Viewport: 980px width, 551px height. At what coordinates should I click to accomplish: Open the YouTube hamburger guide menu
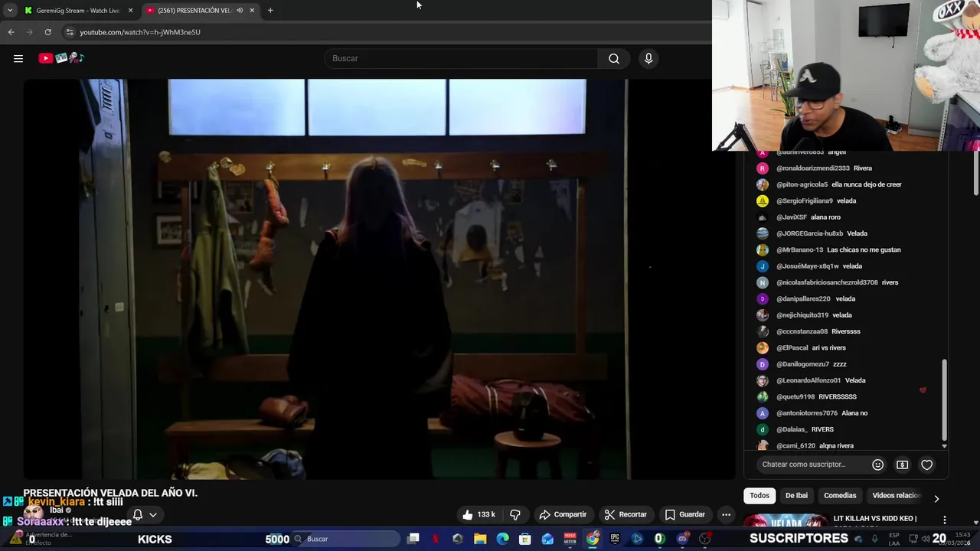click(18, 58)
